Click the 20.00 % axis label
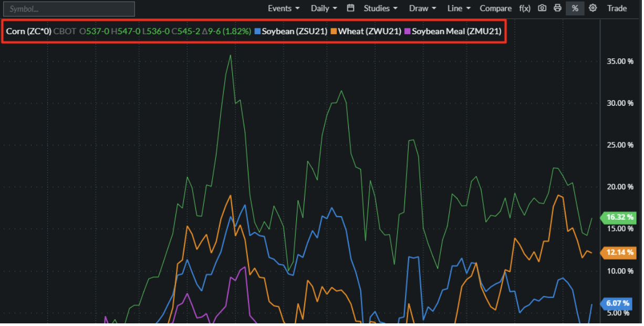This screenshot has width=644, height=326. point(620,187)
